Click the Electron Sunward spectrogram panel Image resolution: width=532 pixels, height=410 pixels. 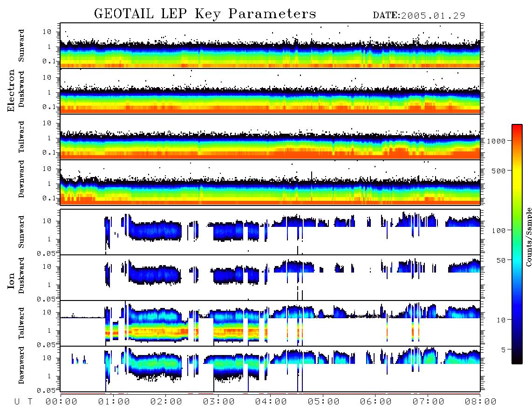[270, 46]
